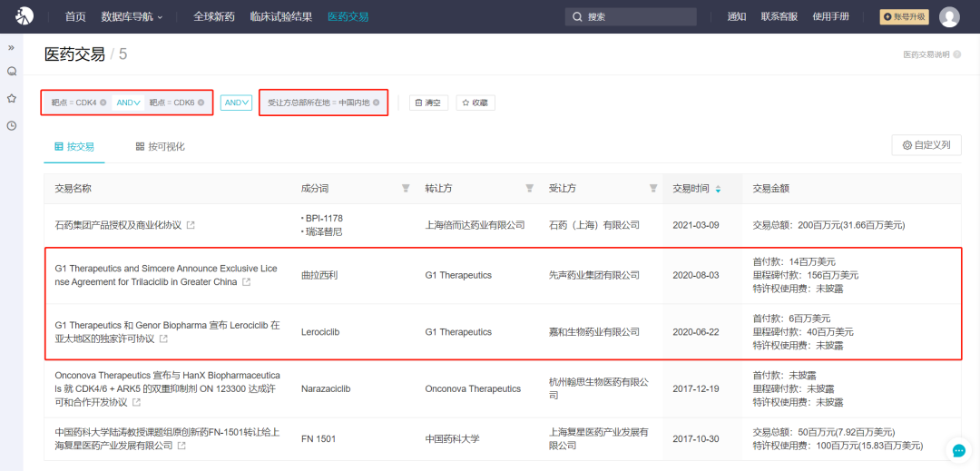The image size is (980, 471).
Task: Click Lerociclib ingredient cell
Action: 322,332
